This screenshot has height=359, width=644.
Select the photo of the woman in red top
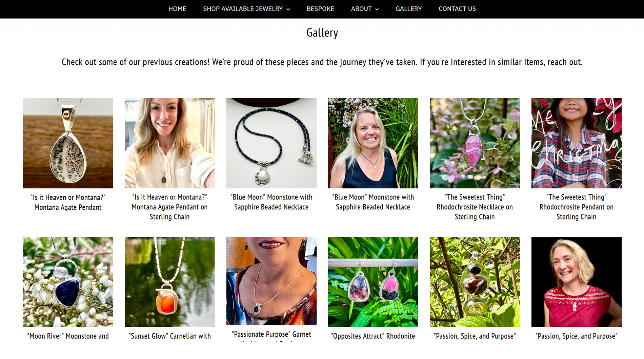point(576,282)
